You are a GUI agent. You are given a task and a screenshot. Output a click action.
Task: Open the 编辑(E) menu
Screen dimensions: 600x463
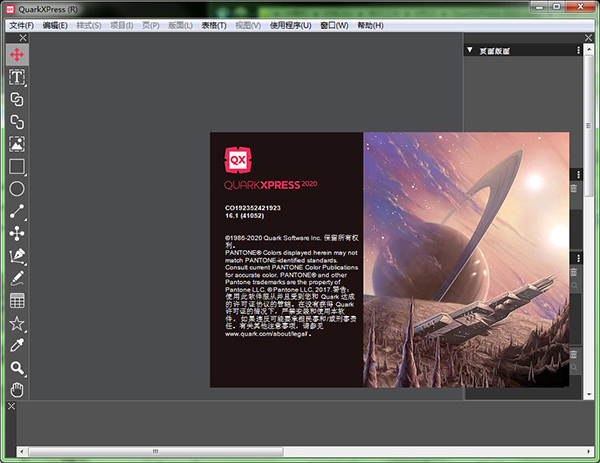pos(55,26)
